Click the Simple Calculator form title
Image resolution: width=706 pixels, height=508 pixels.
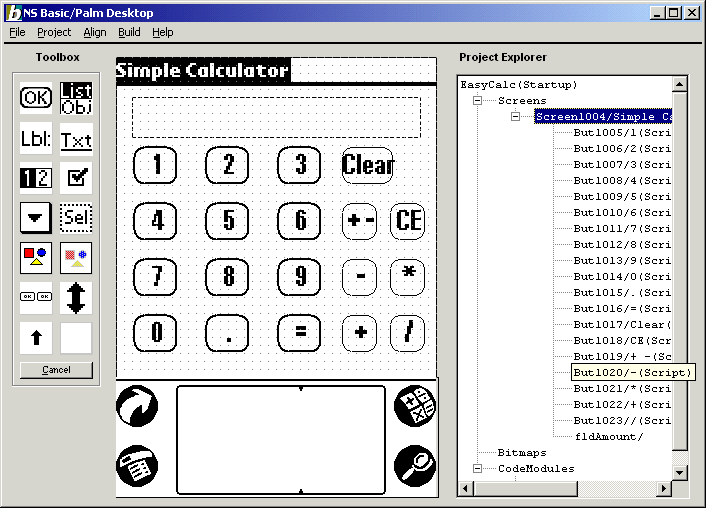(203, 70)
